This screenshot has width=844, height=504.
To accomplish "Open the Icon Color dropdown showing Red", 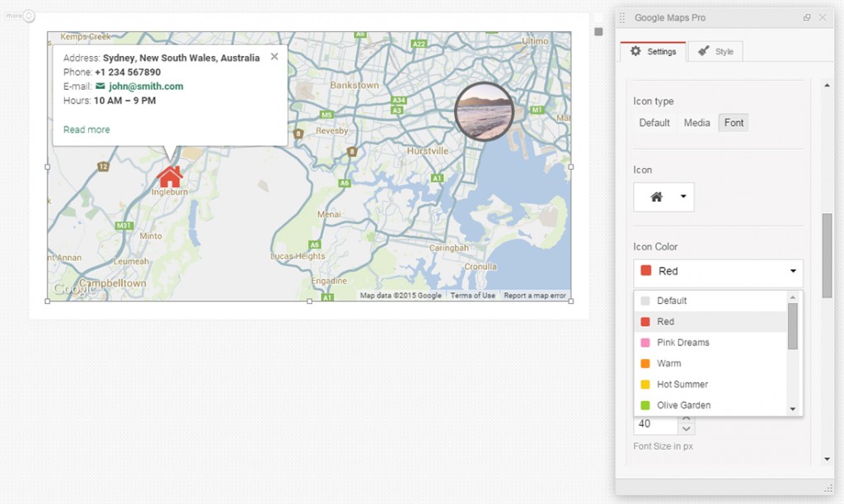I will tap(717, 271).
